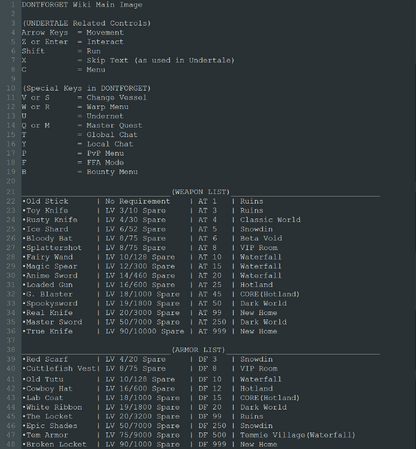Click the (ARMOR LIST) heading text

(198, 350)
